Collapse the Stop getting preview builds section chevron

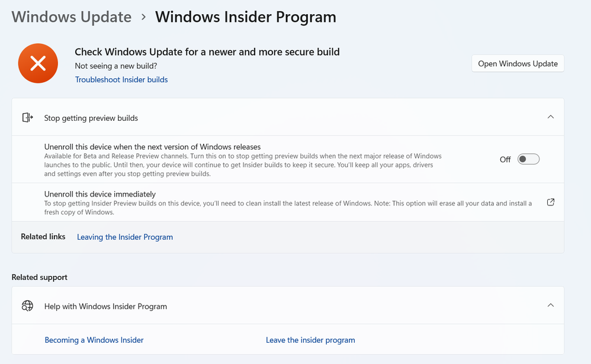click(550, 117)
